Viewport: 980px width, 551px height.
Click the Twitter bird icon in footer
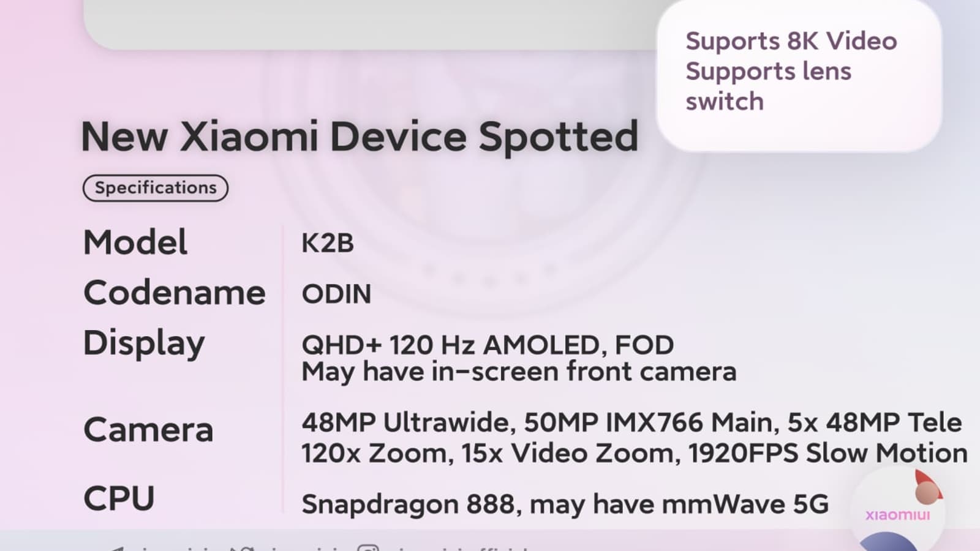241,548
